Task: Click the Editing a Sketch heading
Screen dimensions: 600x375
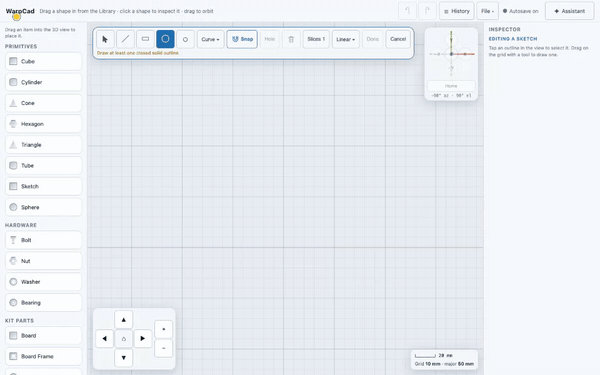Action: pos(513,39)
